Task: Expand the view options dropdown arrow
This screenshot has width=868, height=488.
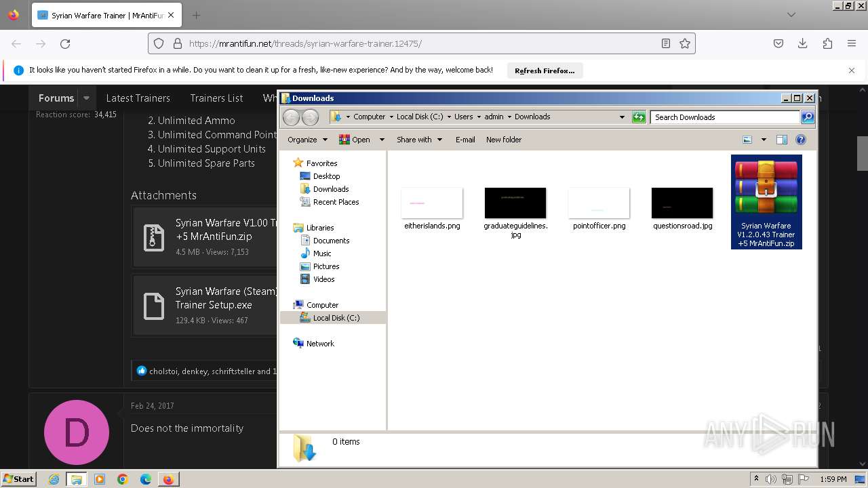Action: click(x=764, y=140)
